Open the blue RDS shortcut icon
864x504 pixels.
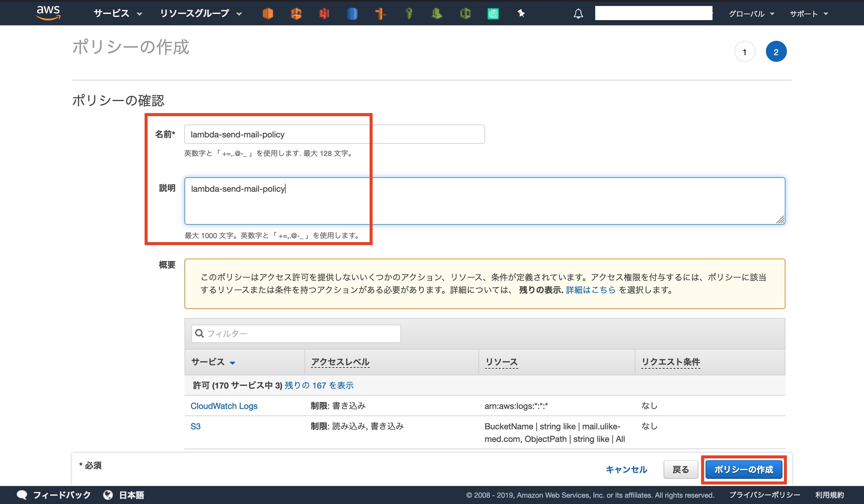(352, 14)
